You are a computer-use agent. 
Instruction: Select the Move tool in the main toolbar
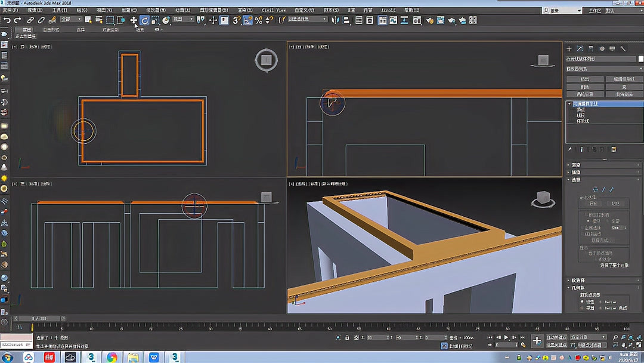pyautogui.click(x=134, y=20)
